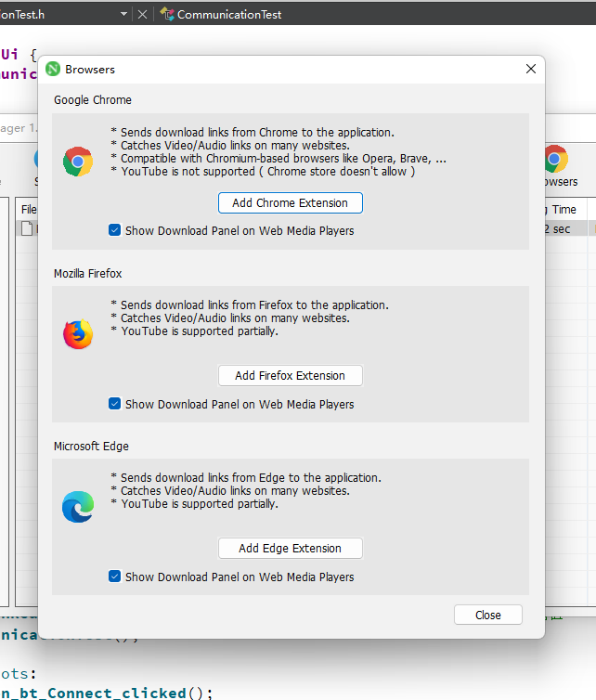The height and width of the screenshot is (700, 596).
Task: Click the CommunicationTest class icon in editor bar
Action: click(x=167, y=14)
